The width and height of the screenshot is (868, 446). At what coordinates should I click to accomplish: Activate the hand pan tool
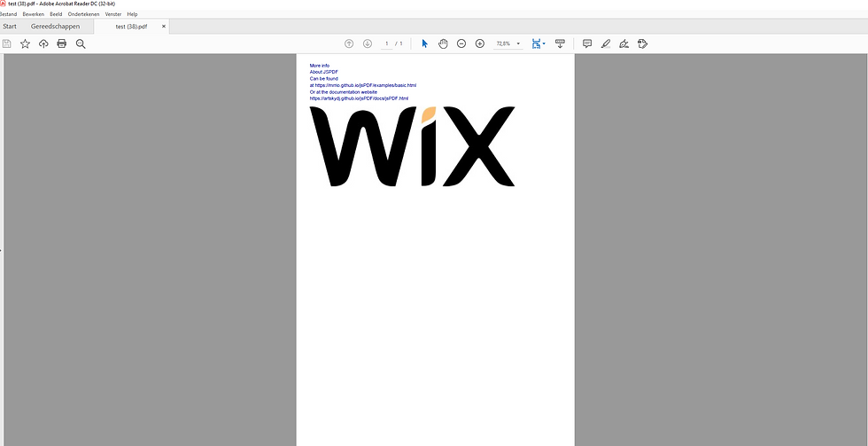point(443,43)
